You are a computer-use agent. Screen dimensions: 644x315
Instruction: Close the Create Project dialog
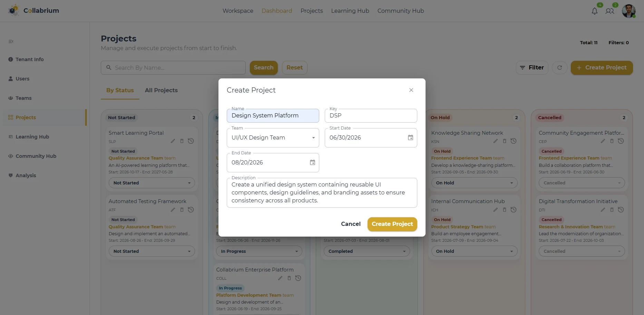(411, 90)
